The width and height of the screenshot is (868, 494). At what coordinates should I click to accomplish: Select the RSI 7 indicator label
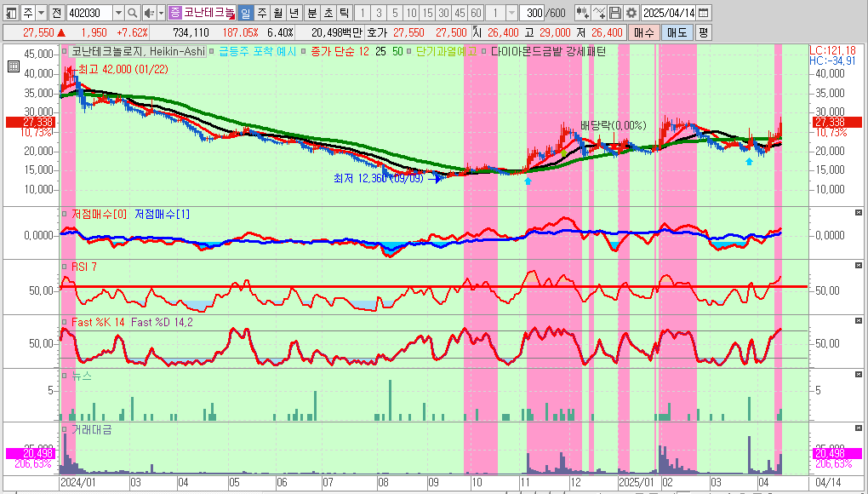84,267
